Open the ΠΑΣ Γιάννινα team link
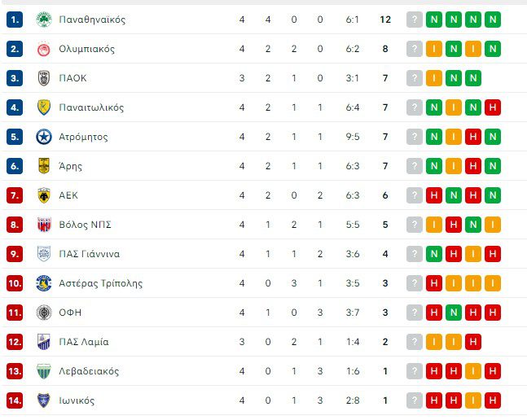Screen dimensions: 527x420 point(90,254)
